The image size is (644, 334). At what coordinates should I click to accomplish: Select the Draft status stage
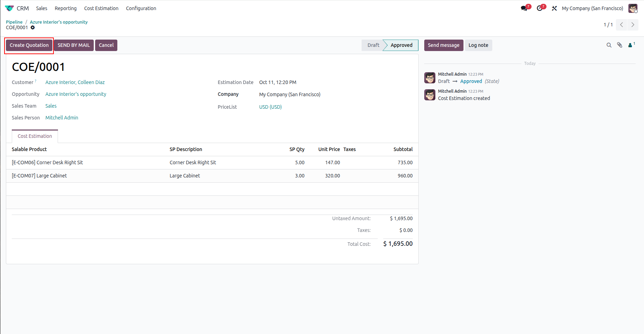click(x=373, y=45)
